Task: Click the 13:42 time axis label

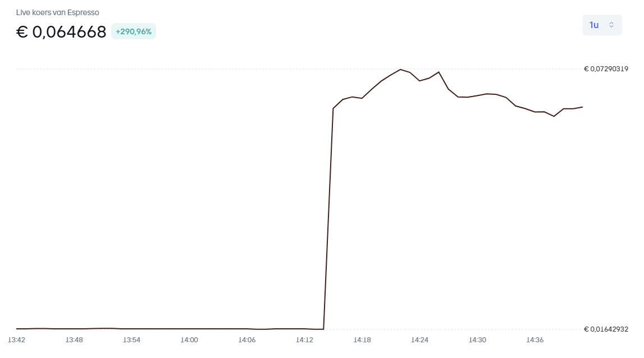Action: (x=16, y=340)
